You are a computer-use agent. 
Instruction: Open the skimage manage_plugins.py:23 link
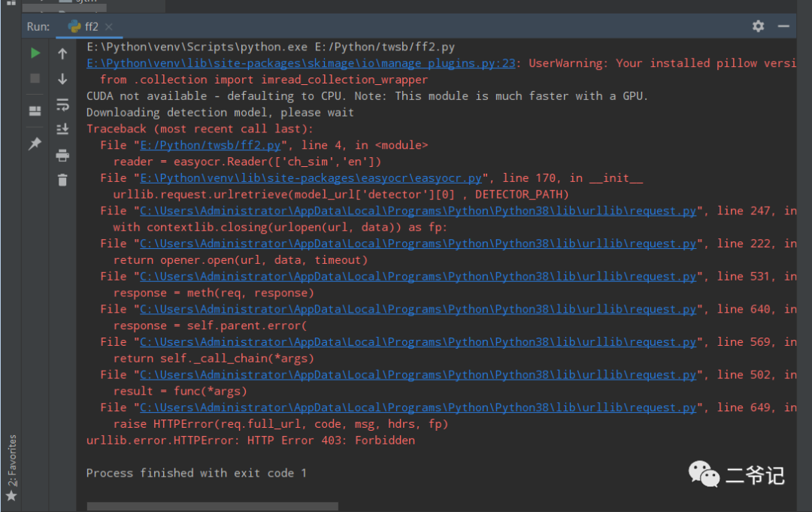[301, 63]
